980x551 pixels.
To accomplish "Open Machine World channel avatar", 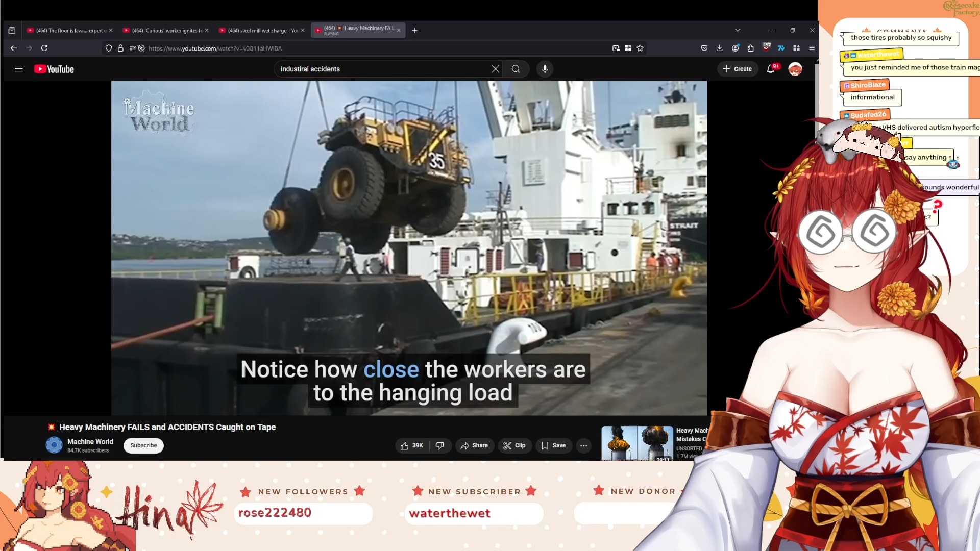I will coord(54,445).
